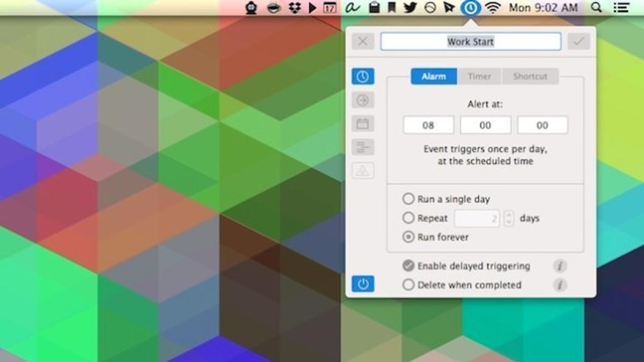Click the circular globe menu bar icon

click(430, 8)
